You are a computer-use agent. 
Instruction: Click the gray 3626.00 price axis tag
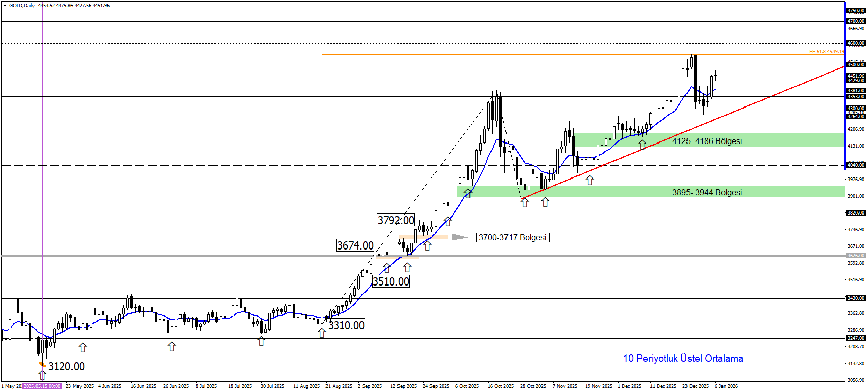click(856, 256)
